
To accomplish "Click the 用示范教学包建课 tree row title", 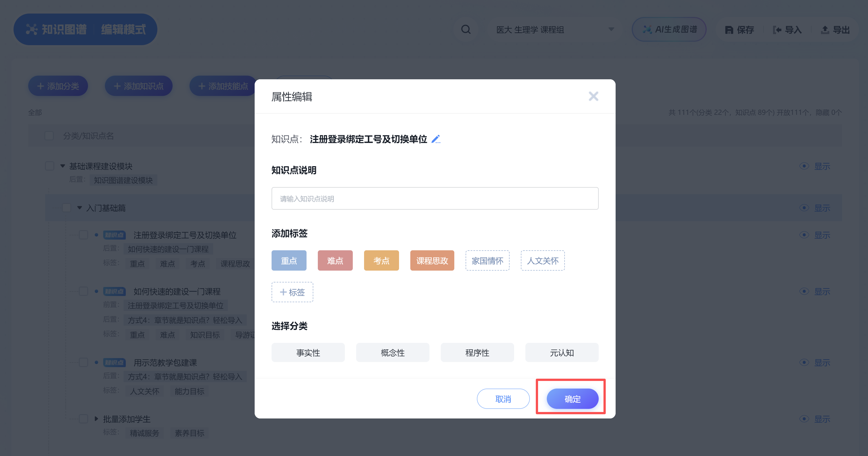I will tap(165, 363).
